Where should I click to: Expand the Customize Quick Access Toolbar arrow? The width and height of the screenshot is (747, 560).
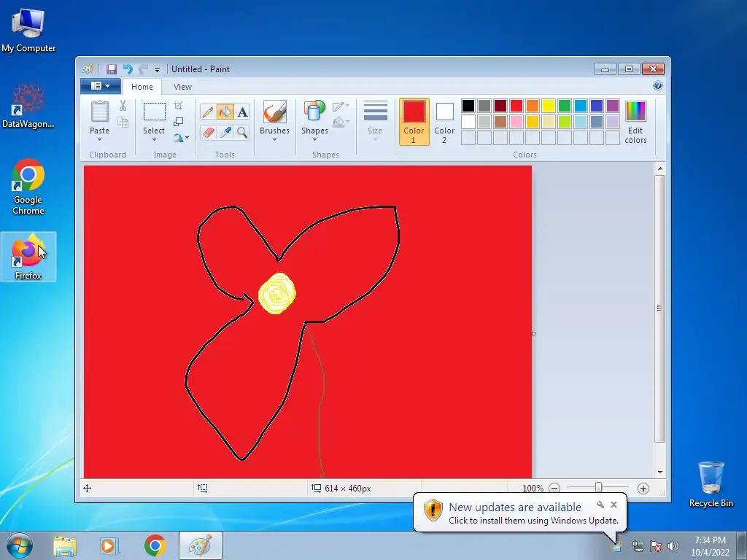[x=157, y=70]
